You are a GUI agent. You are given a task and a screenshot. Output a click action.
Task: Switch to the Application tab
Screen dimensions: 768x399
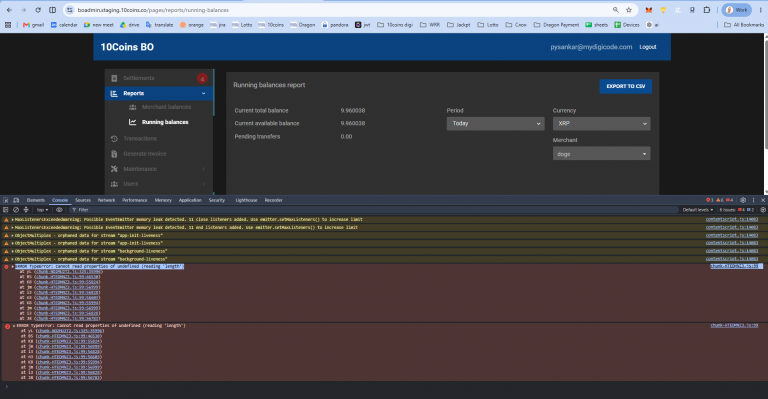(x=190, y=200)
